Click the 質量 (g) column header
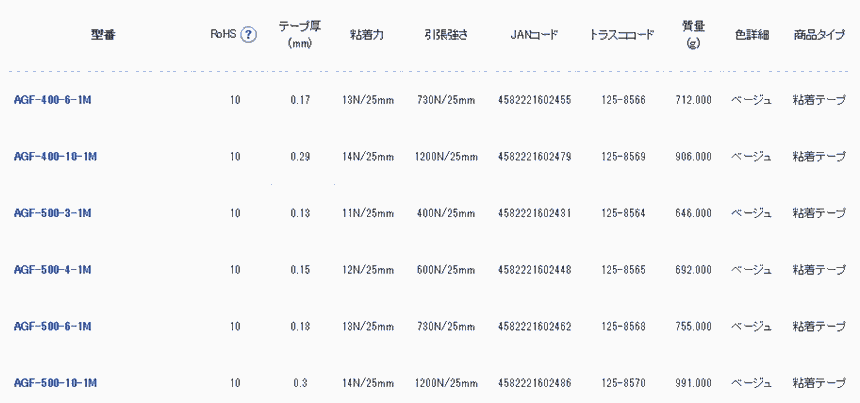This screenshot has width=860, height=403. (x=693, y=35)
